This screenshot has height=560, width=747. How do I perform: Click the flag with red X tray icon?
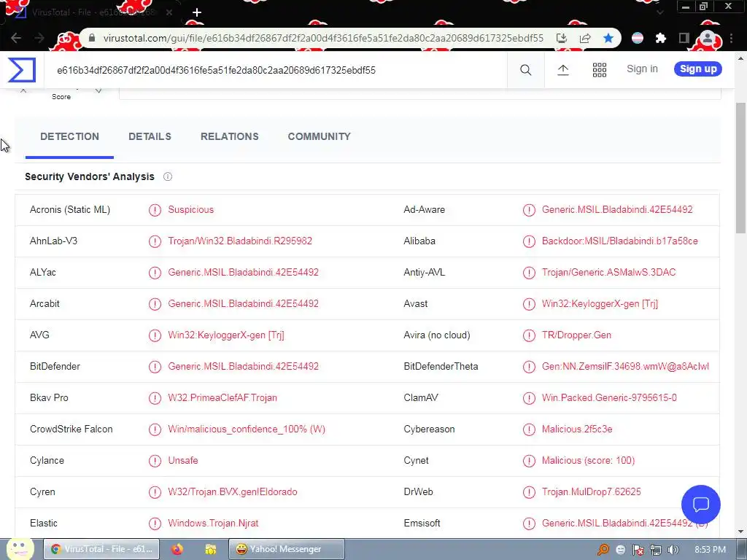click(638, 550)
